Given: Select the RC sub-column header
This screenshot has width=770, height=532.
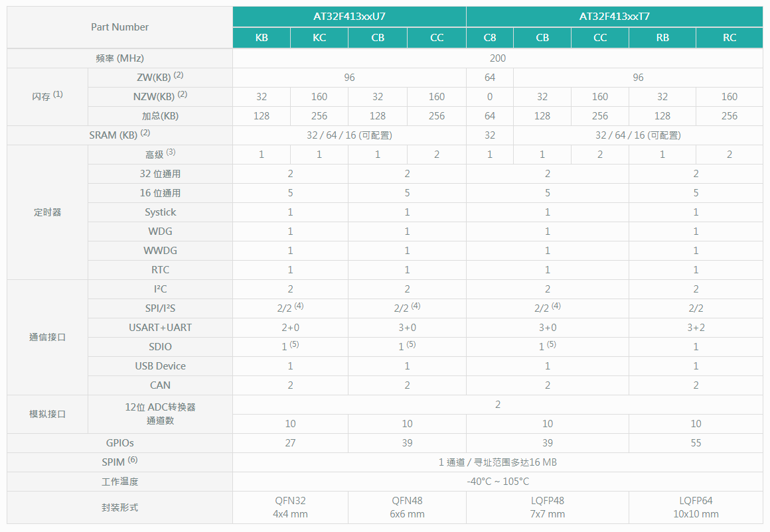Looking at the screenshot, I should coord(729,38).
